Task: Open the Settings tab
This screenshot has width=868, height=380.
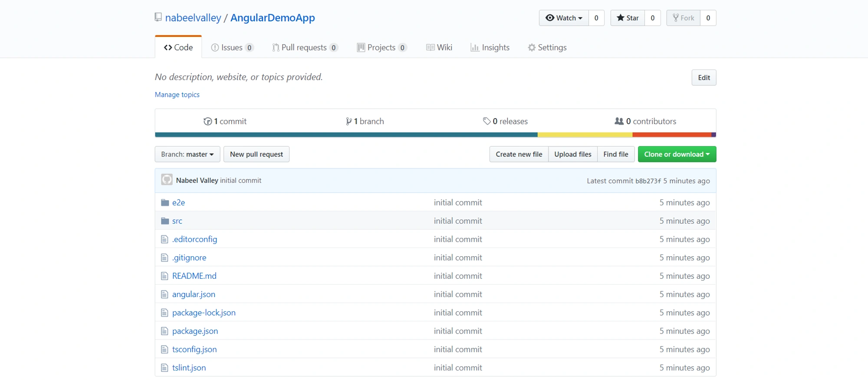Action: coord(547,48)
